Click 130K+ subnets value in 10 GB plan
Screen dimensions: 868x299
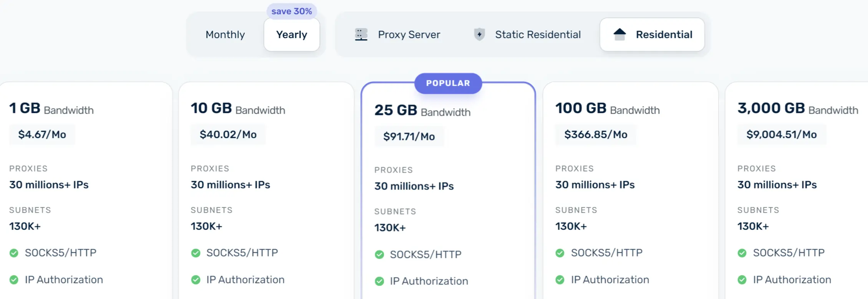pos(207,226)
